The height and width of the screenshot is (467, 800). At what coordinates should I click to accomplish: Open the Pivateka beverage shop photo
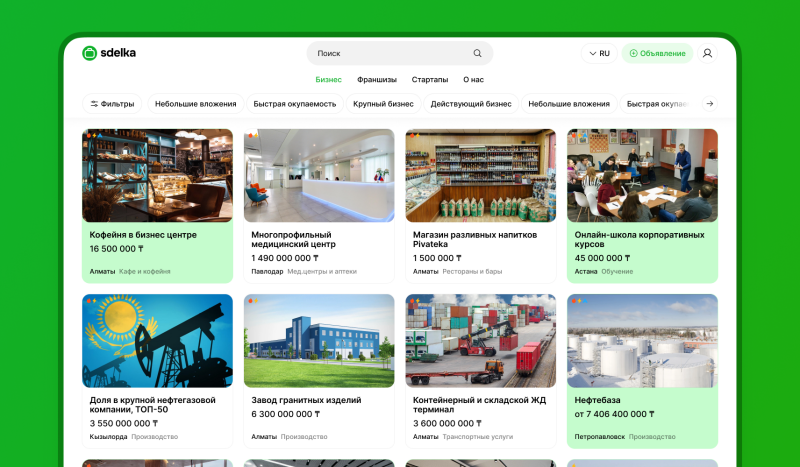[481, 175]
